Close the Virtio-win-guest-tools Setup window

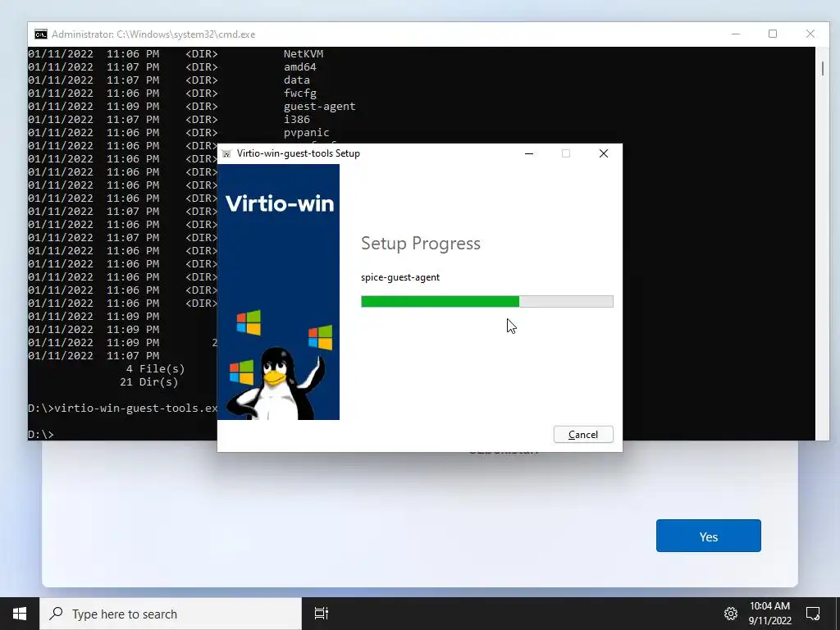[x=603, y=153]
